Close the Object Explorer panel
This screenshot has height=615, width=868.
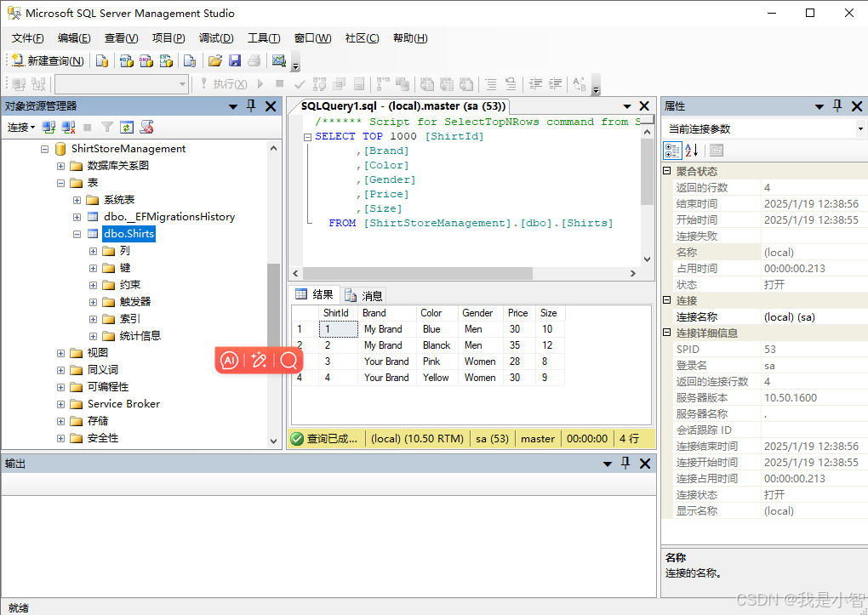pyautogui.click(x=271, y=106)
